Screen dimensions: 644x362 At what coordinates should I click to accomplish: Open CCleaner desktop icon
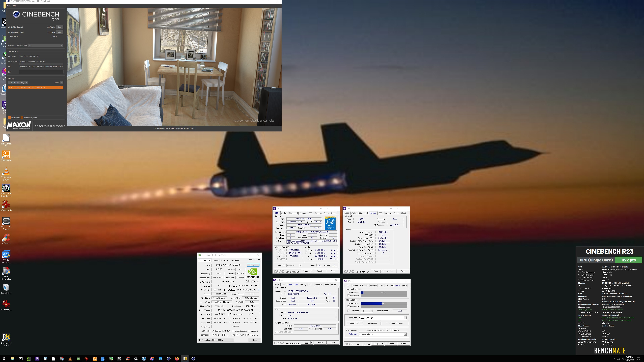click(x=6, y=239)
